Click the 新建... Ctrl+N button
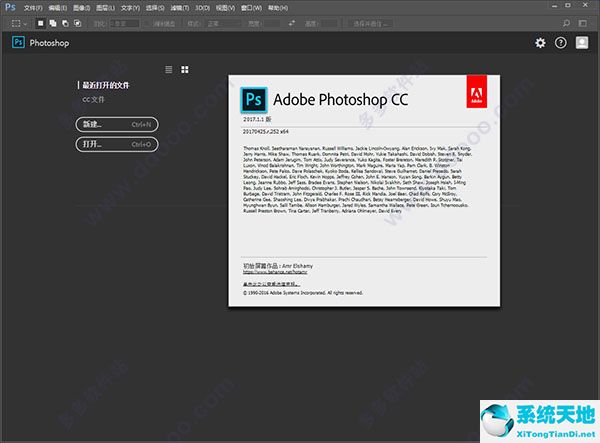This screenshot has height=443, width=600. pyautogui.click(x=117, y=124)
